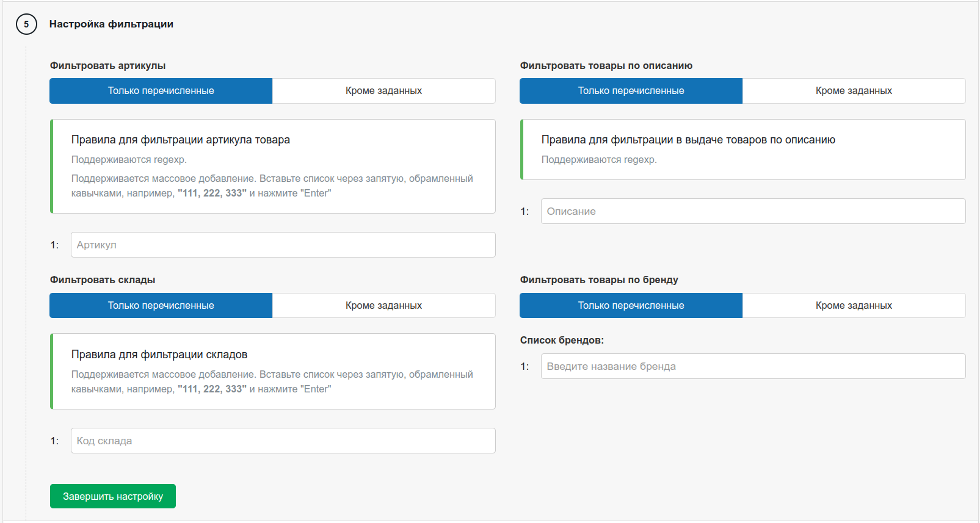Click the step 5 circle icon

tap(26, 24)
